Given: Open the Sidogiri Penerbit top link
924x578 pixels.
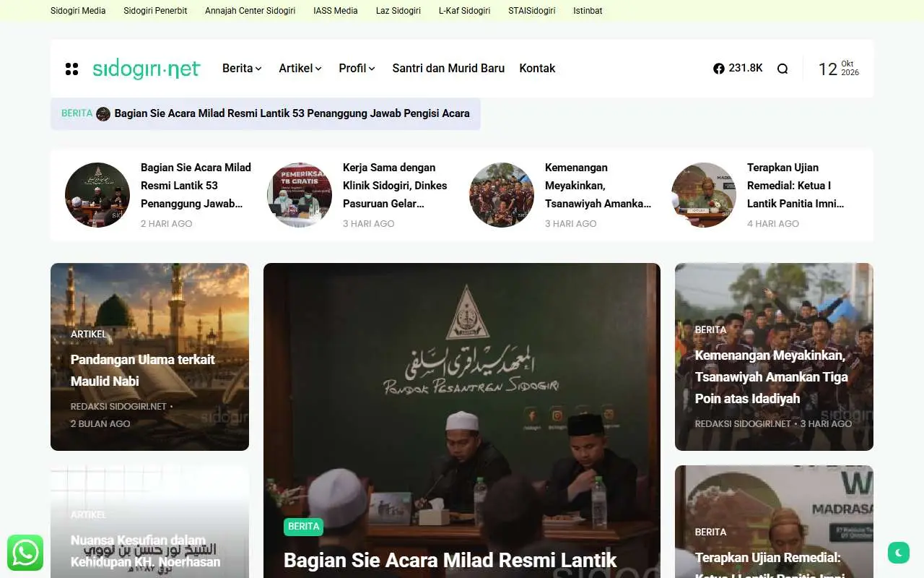Looking at the screenshot, I should point(155,11).
